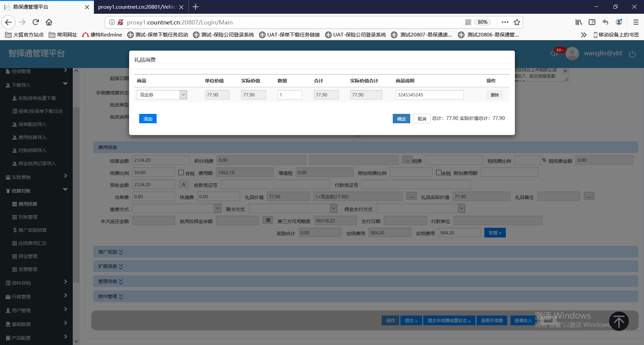This screenshot has height=345, width=644.
Task: Open Firefox library icon
Action: coord(579,22)
